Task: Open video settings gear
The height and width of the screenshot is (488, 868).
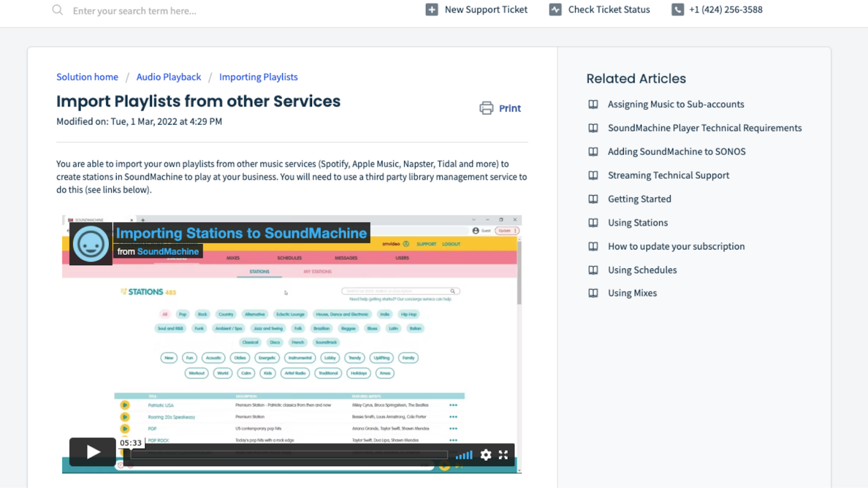Action: coord(486,455)
